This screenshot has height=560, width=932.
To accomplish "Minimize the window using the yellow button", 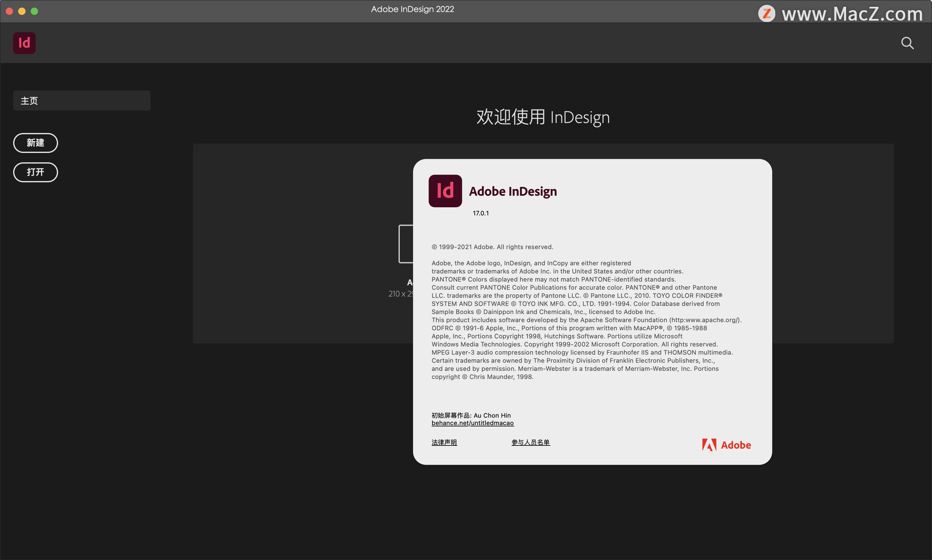I will pos(22,11).
